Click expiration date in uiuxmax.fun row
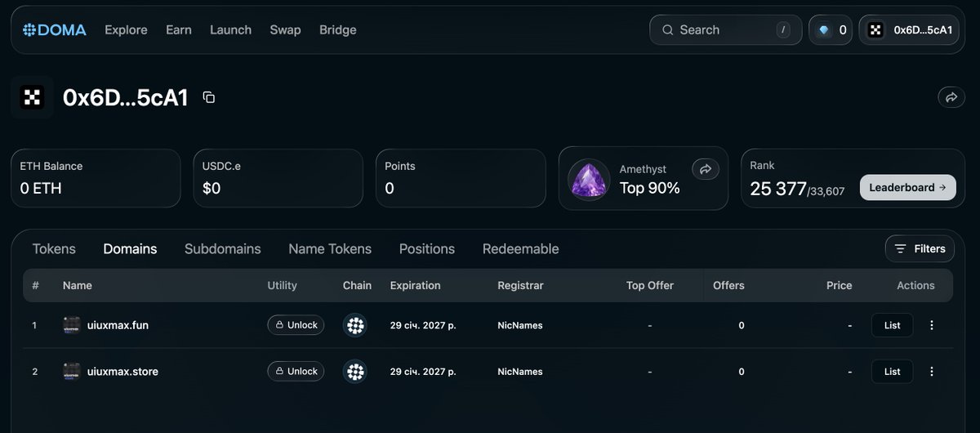Image resolution: width=980 pixels, height=433 pixels. (x=423, y=325)
